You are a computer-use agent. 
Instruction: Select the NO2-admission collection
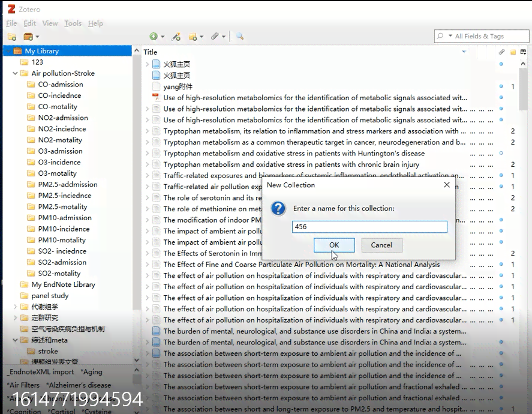63,118
